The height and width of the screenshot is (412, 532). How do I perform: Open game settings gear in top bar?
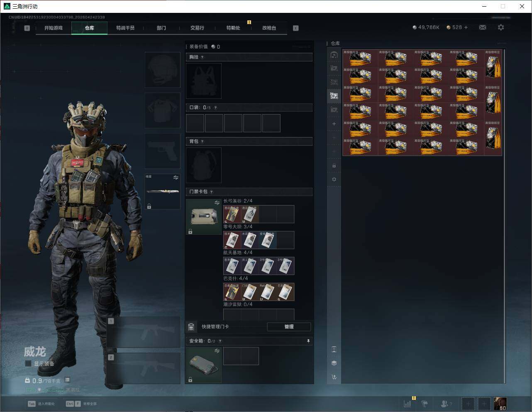(501, 27)
